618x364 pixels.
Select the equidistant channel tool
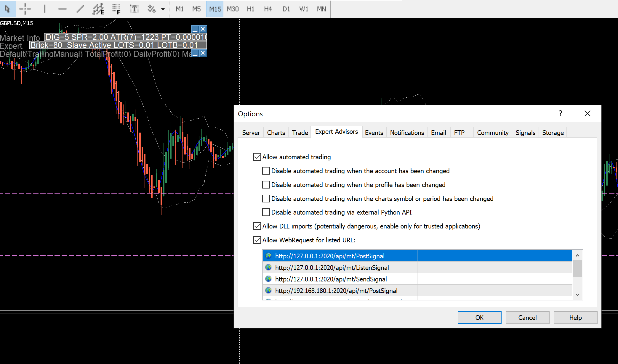[98, 9]
